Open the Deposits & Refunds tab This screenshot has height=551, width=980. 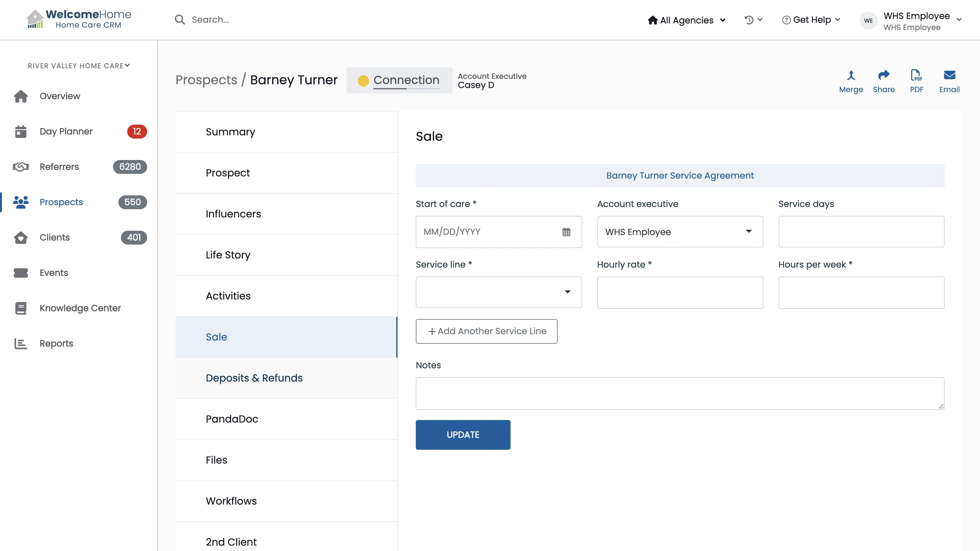click(254, 378)
